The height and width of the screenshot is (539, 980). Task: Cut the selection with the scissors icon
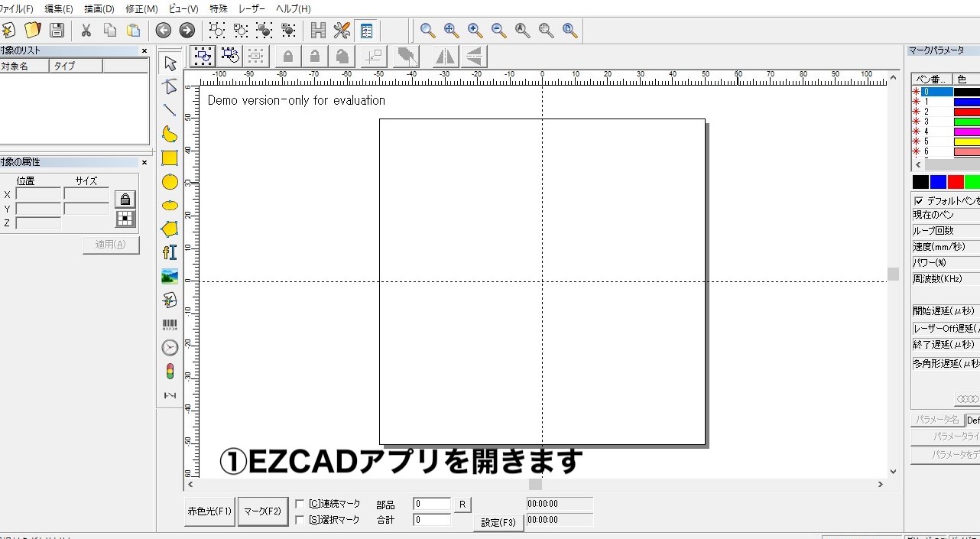coord(86,31)
